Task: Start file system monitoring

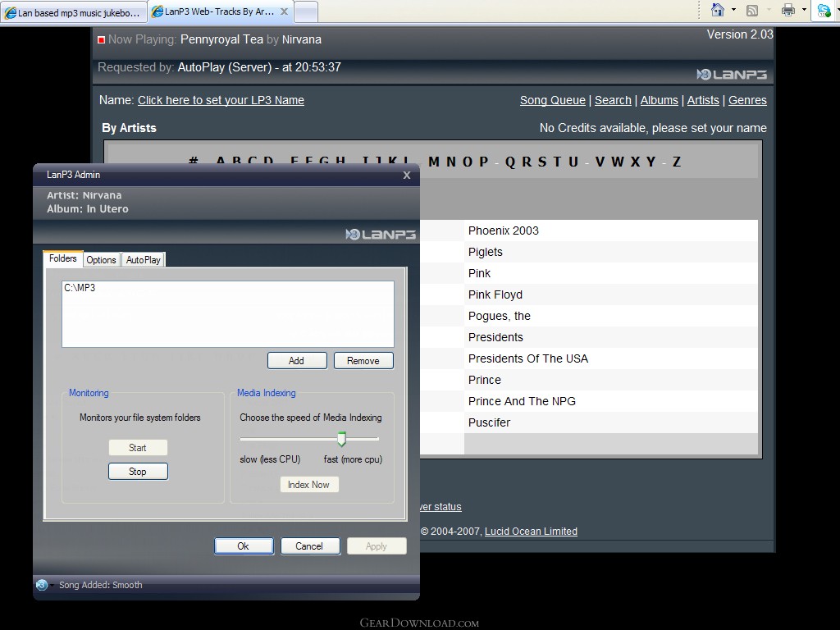Action: coord(138,448)
